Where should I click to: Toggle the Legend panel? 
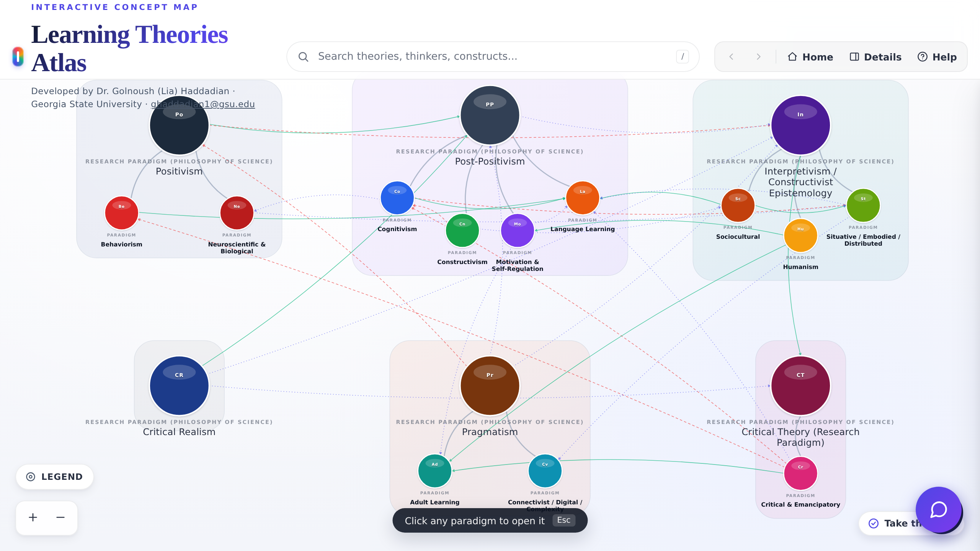[55, 477]
